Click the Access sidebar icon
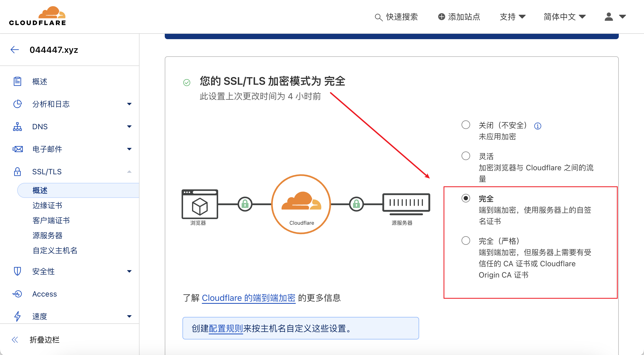Screen dimensions: 644x355 (x=17, y=294)
